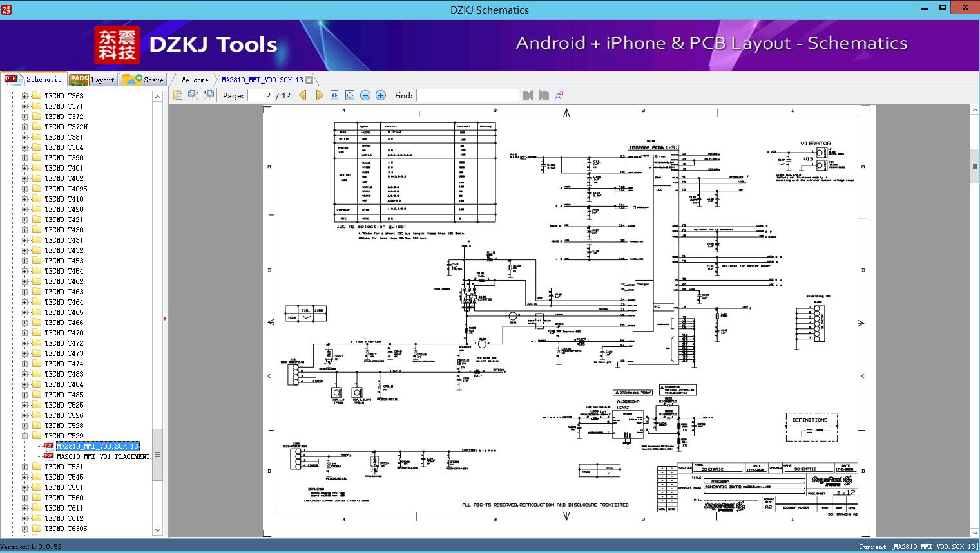Click the copy page icon in the toolbar
The width and height of the screenshot is (980, 553).
[177, 95]
